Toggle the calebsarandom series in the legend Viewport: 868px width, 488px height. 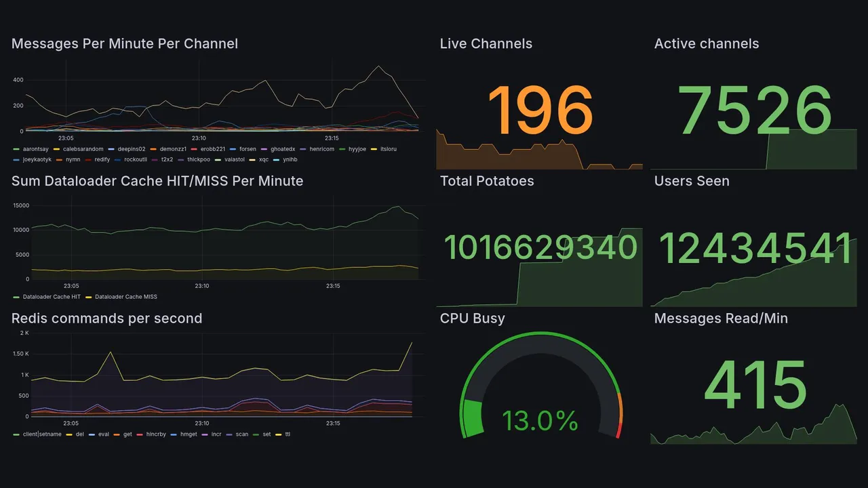click(83, 149)
